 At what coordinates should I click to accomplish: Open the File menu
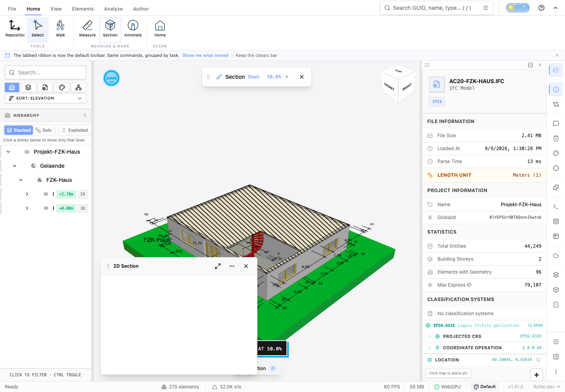(x=12, y=9)
